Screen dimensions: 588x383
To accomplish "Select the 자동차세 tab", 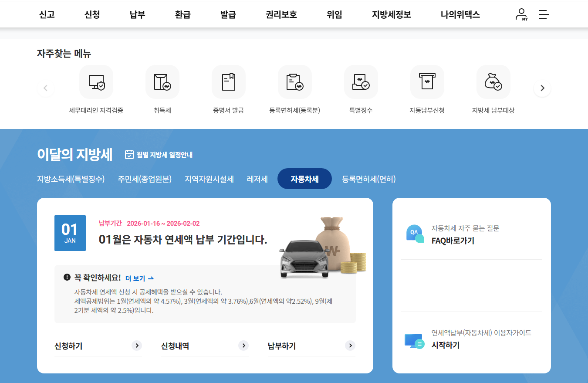I will (304, 179).
